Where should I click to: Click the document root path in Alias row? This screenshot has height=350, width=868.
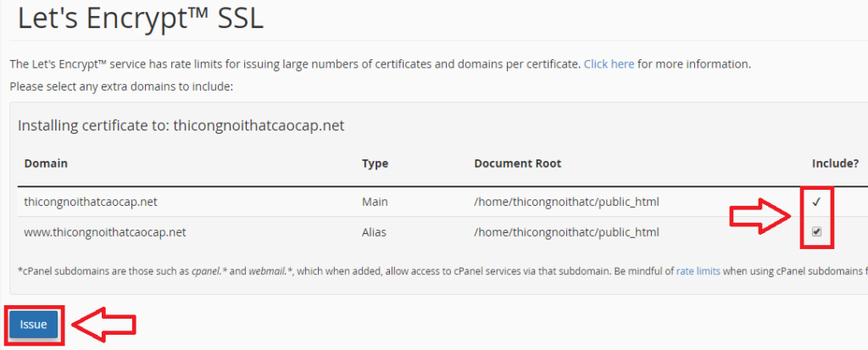pyautogui.click(x=566, y=231)
